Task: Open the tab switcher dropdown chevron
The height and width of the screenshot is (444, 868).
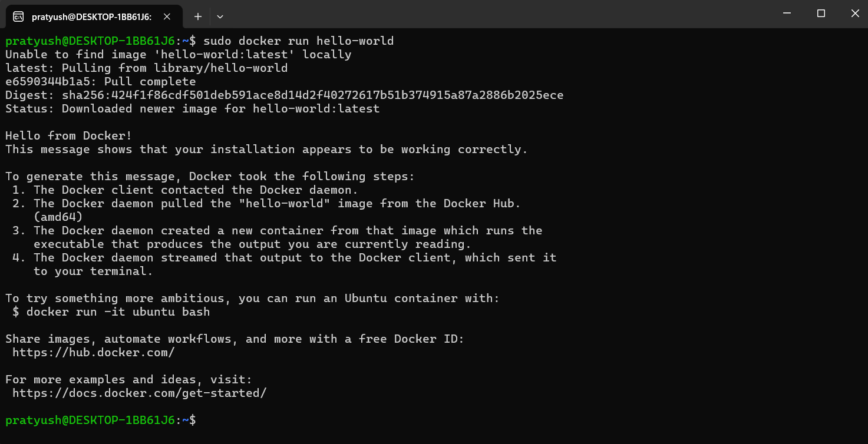Action: point(218,16)
